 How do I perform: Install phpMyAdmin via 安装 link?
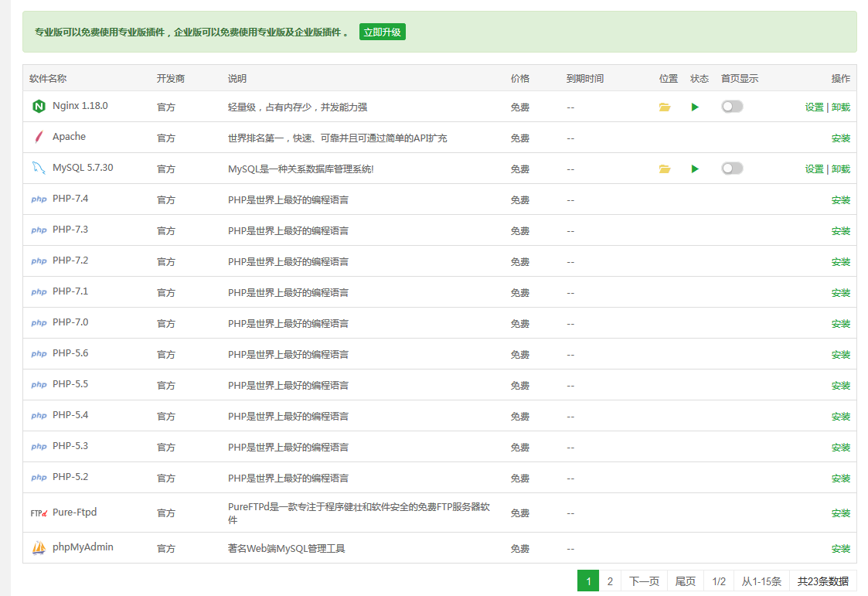point(841,549)
